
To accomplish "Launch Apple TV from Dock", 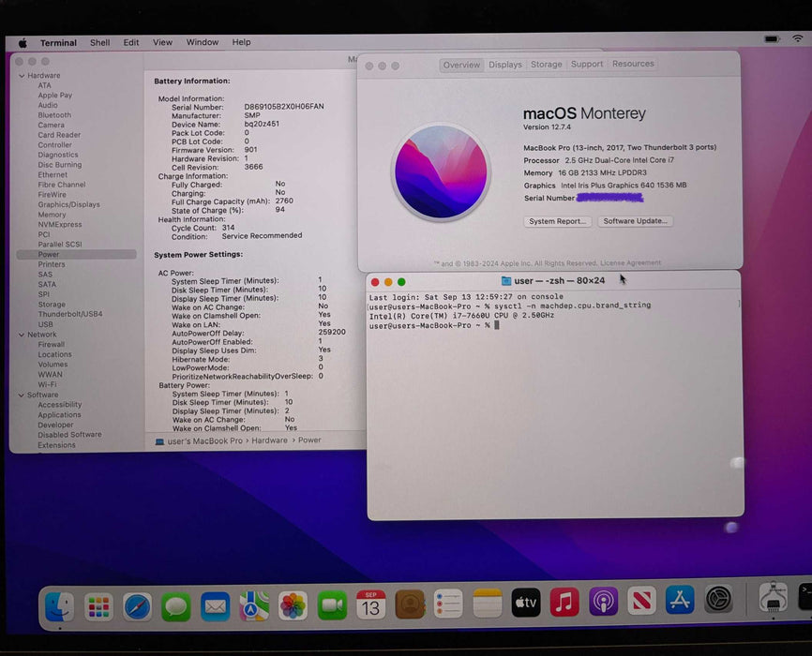I will tap(526, 603).
